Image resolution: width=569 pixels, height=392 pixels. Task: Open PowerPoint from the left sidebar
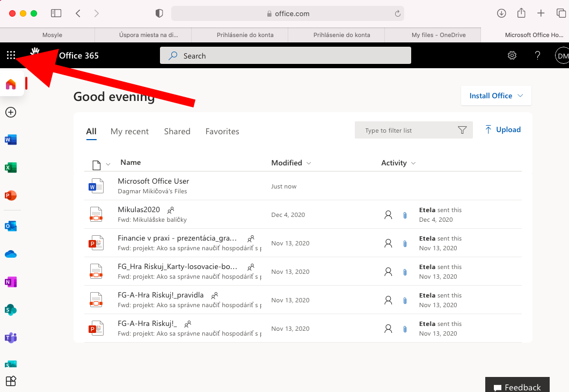point(11,195)
